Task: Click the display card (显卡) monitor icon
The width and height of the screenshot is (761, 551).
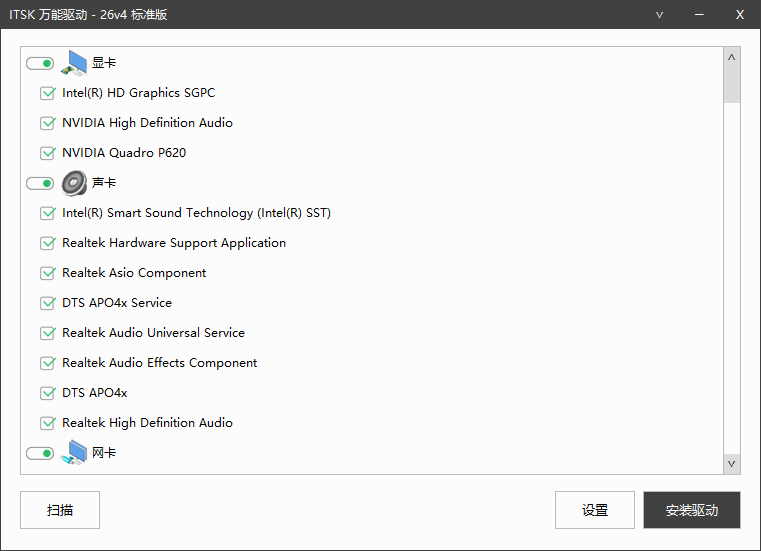Action: 74,63
